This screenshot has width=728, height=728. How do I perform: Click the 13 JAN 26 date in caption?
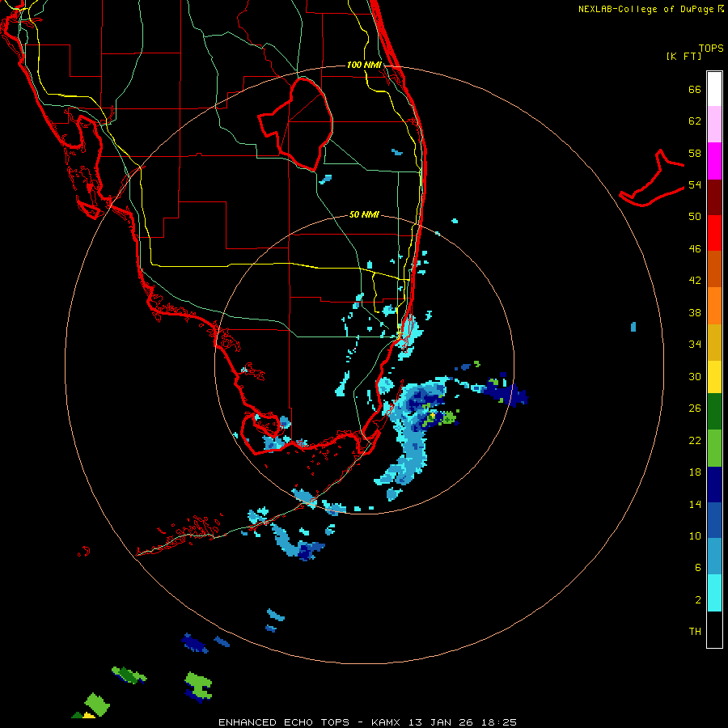[440, 722]
